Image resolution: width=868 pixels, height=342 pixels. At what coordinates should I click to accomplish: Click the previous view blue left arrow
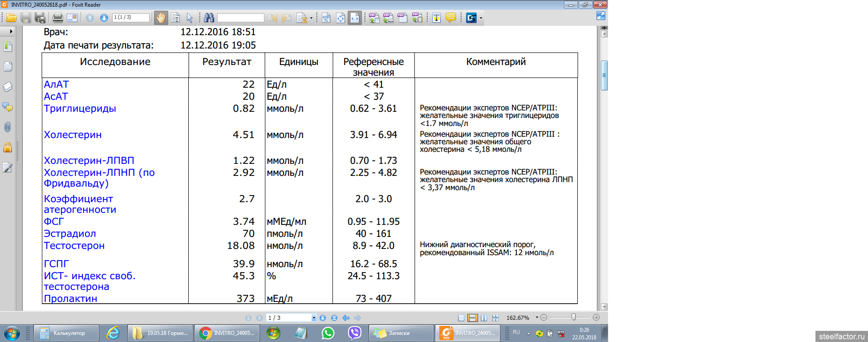pos(346,318)
